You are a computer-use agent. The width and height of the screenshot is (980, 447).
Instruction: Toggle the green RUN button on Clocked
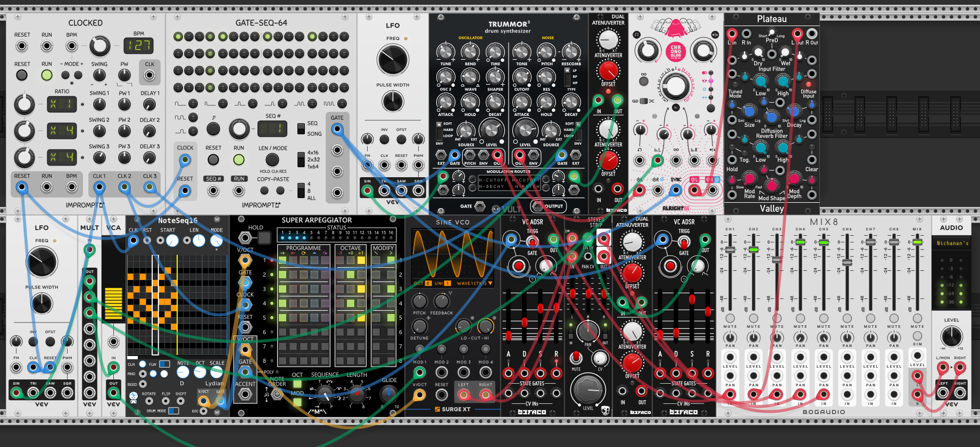pos(47,75)
